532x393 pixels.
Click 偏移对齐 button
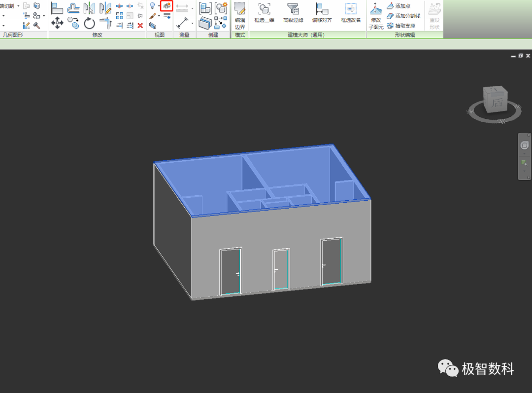[x=322, y=13]
